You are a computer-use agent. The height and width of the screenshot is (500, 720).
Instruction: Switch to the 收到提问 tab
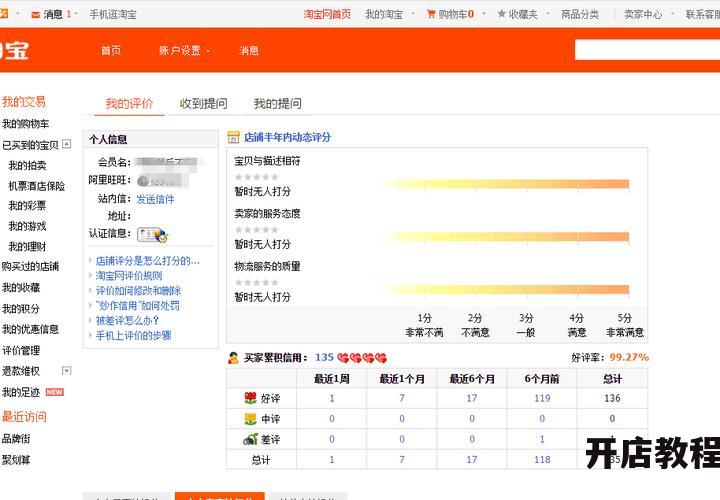(x=203, y=103)
